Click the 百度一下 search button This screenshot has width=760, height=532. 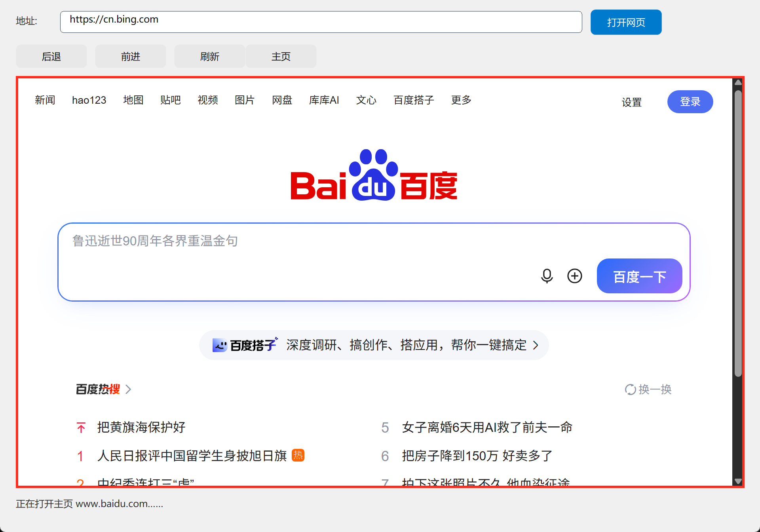click(639, 276)
